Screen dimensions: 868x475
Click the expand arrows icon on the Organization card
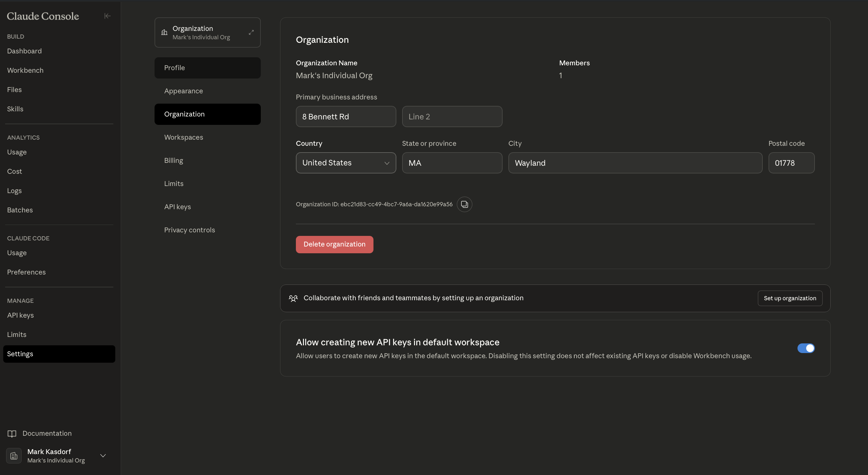pyautogui.click(x=251, y=32)
